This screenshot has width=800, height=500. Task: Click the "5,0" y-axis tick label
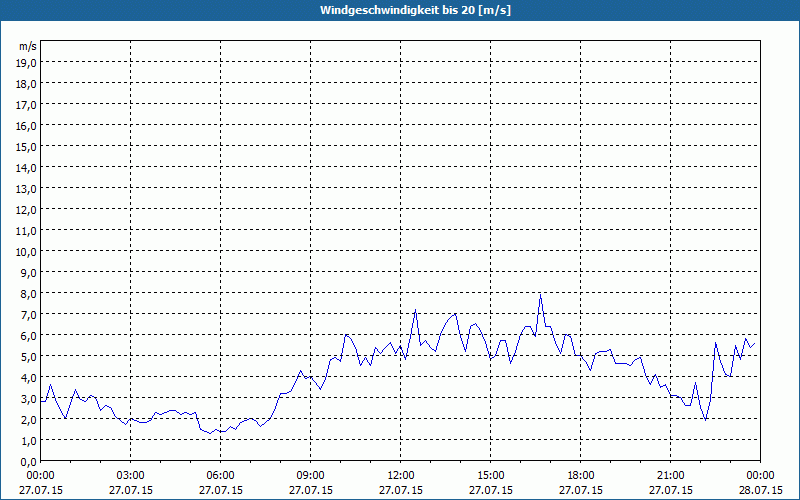(x=28, y=357)
